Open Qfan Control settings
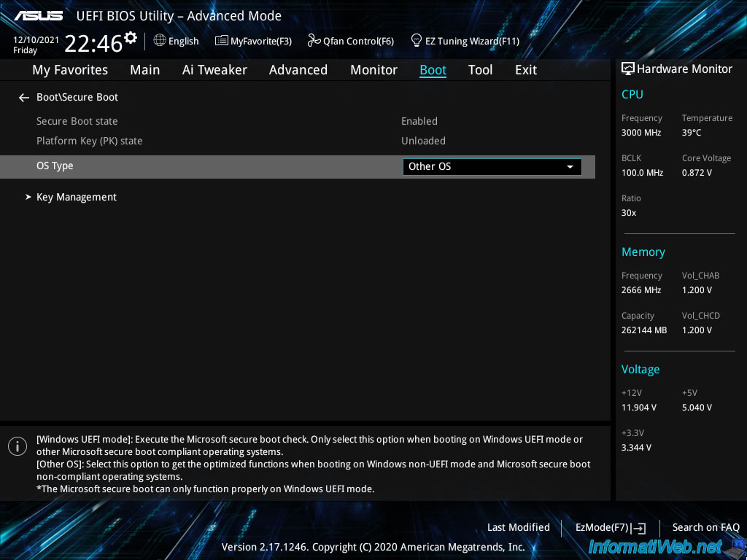 350,41
